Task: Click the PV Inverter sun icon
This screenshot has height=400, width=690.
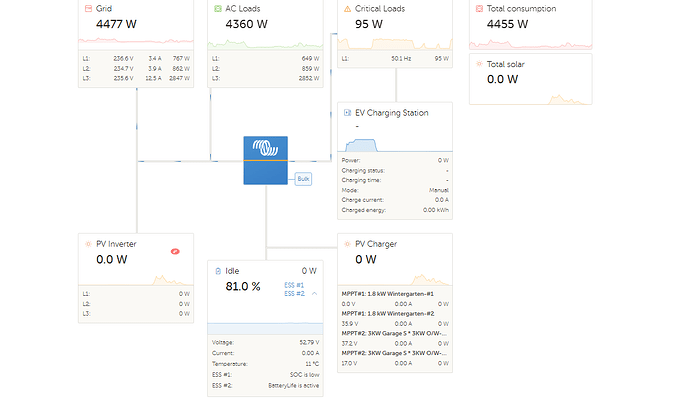Action: (88, 244)
